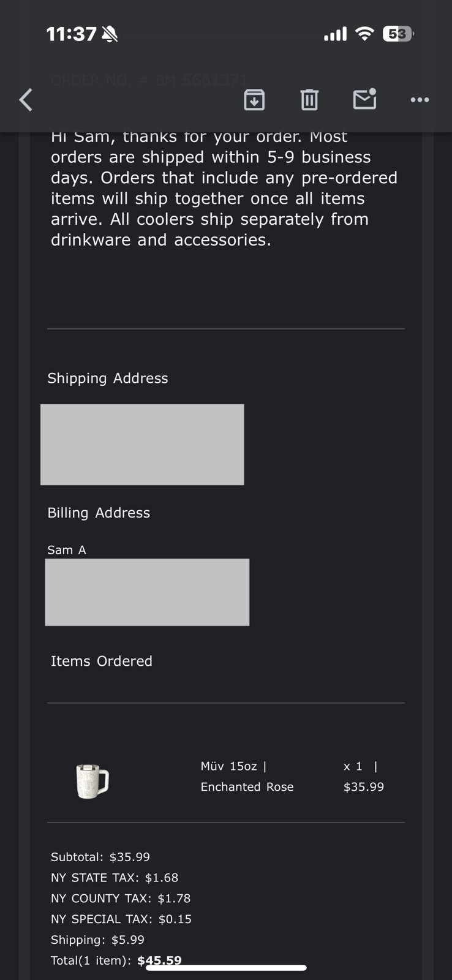Delete the email using trash icon

pyautogui.click(x=309, y=99)
